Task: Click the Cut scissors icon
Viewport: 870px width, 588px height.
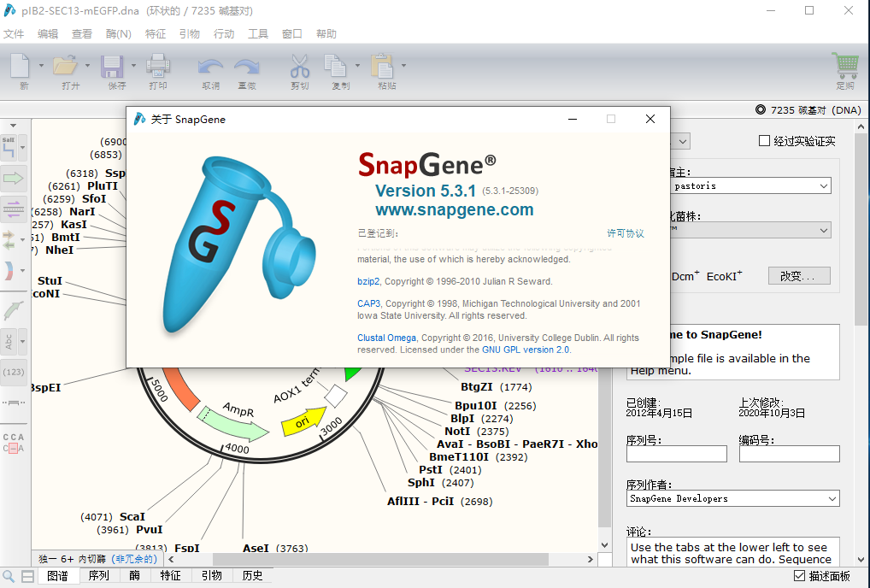Action: [x=300, y=66]
